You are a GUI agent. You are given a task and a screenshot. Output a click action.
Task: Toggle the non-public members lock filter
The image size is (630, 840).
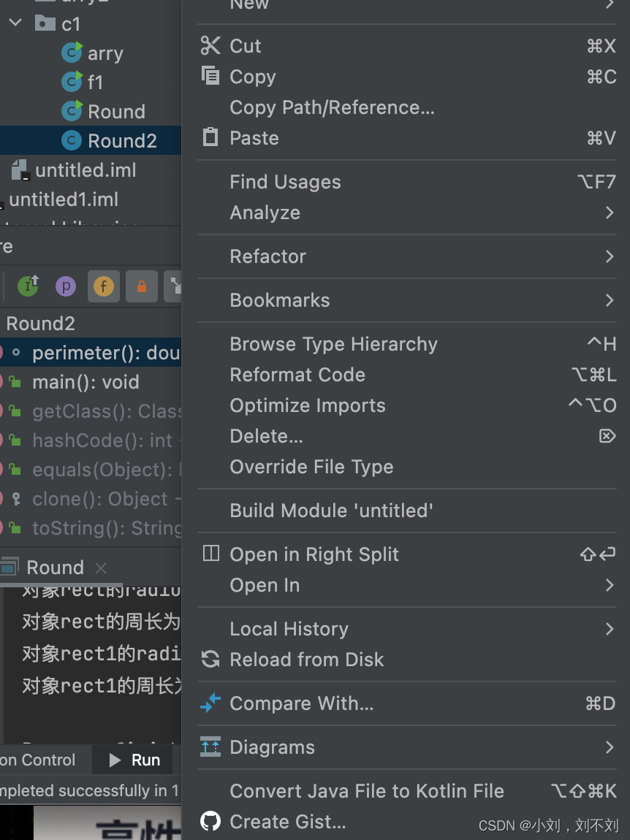[x=142, y=286]
